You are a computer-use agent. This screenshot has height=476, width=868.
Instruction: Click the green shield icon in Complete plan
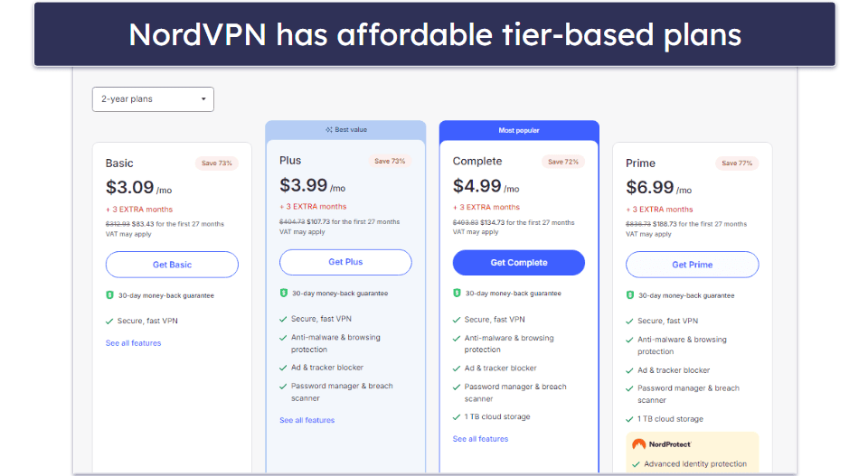click(457, 293)
